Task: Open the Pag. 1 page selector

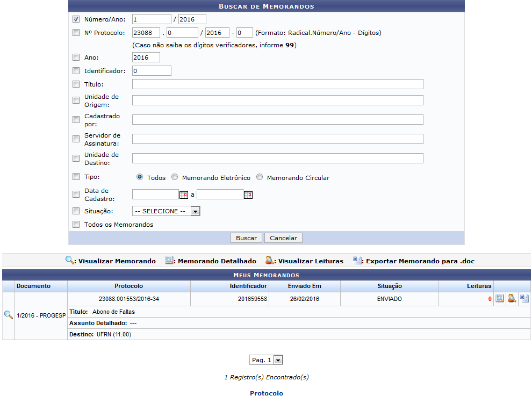Action: (266, 360)
